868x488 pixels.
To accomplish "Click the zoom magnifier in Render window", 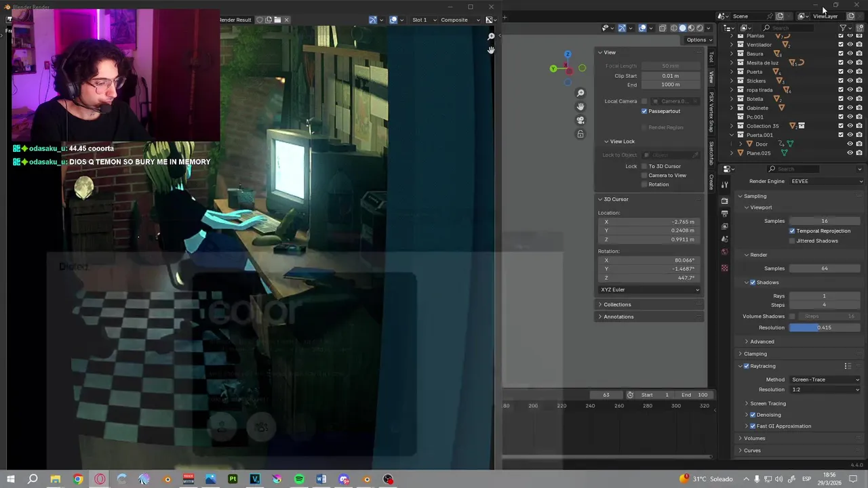I will [491, 37].
